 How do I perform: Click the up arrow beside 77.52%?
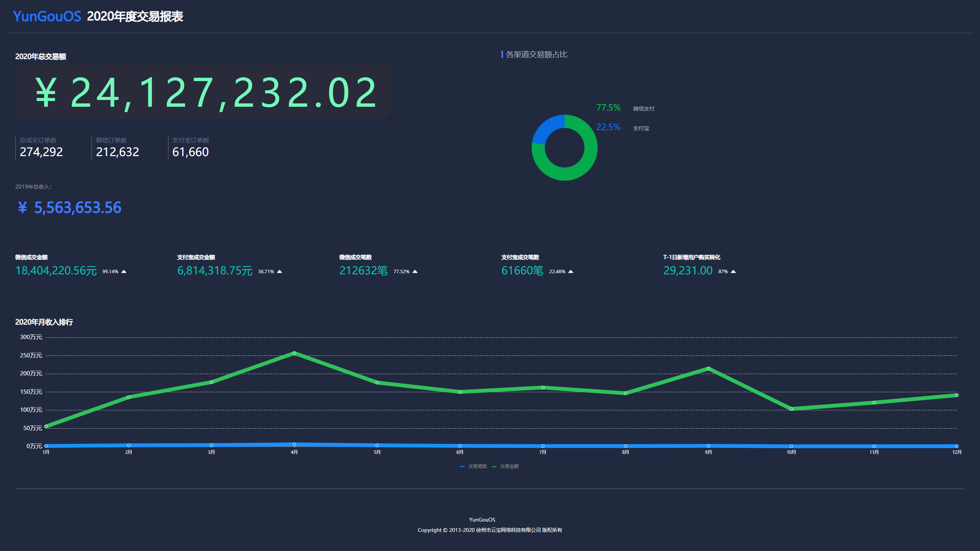tap(415, 272)
